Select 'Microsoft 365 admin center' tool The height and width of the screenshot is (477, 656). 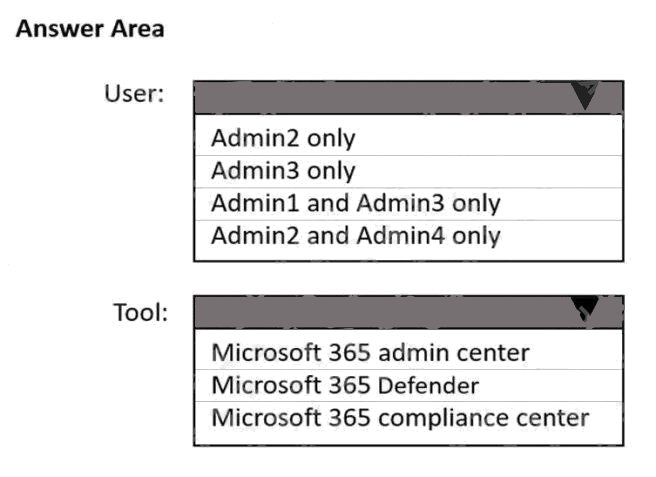pos(370,352)
